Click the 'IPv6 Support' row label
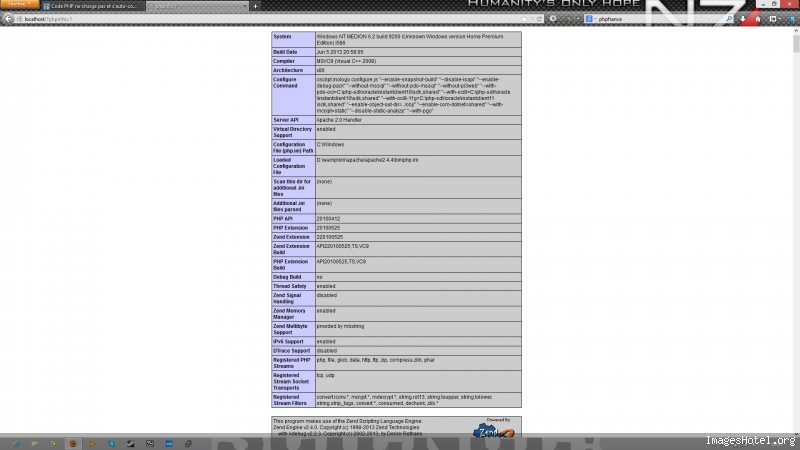The height and width of the screenshot is (450, 800). coord(288,341)
